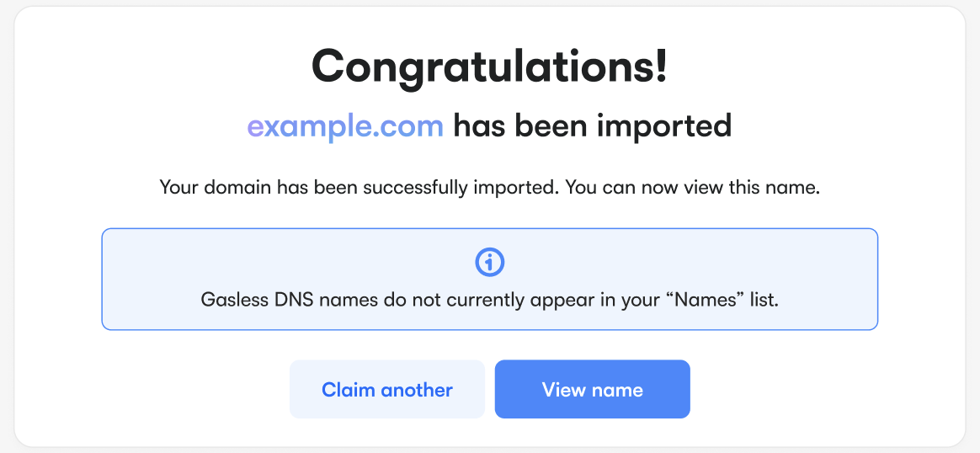Click the blue info circle icon
This screenshot has width=980, height=453.
coord(489,263)
